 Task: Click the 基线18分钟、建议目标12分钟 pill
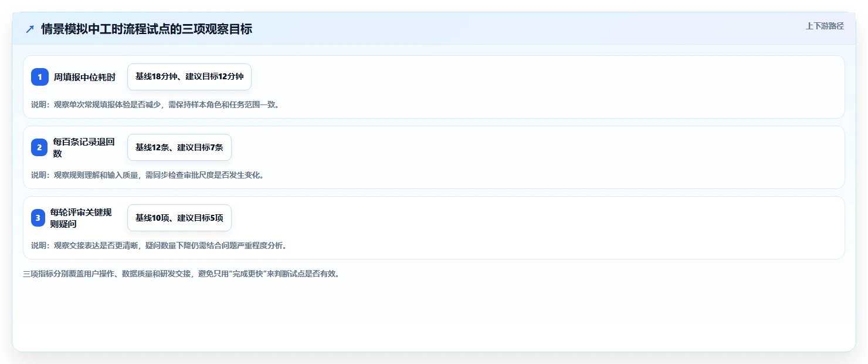click(189, 77)
